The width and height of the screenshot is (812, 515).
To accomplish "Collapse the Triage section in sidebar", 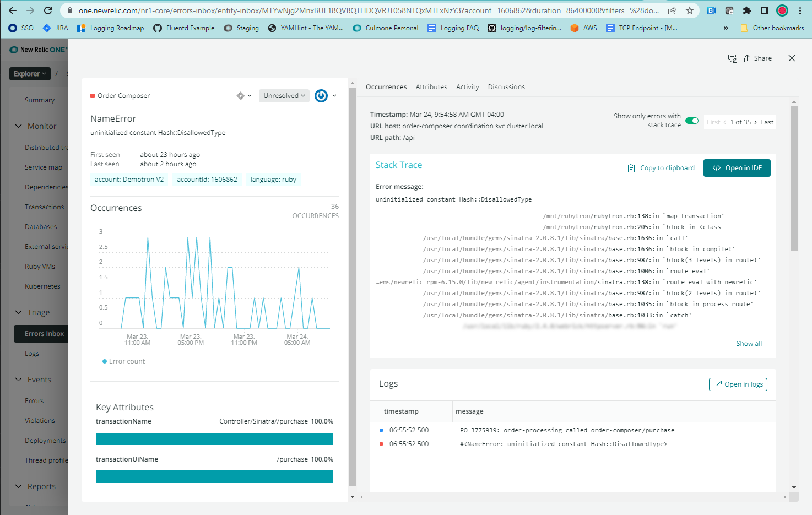I will click(x=19, y=312).
